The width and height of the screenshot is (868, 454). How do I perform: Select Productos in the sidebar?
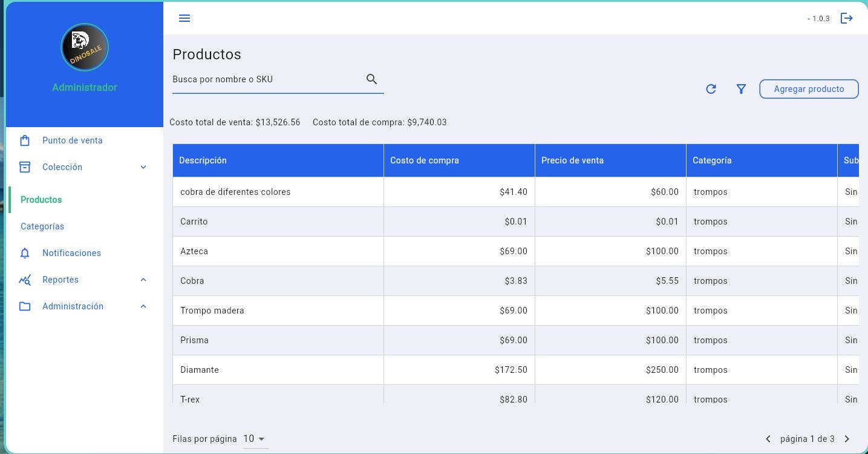[41, 200]
